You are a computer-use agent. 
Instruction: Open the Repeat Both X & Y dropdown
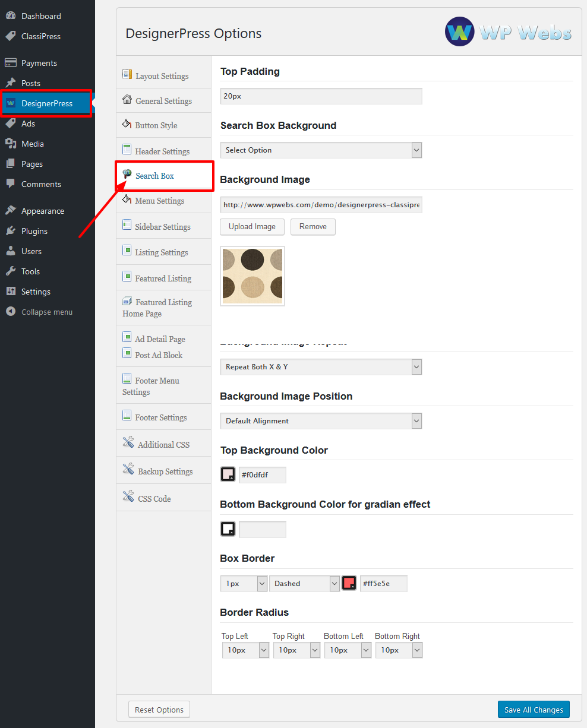321,367
